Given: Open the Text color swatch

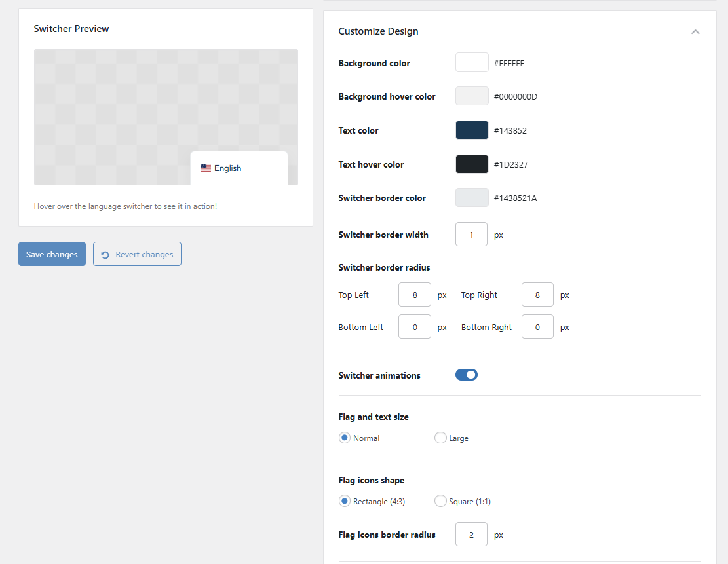Looking at the screenshot, I should pyautogui.click(x=470, y=130).
